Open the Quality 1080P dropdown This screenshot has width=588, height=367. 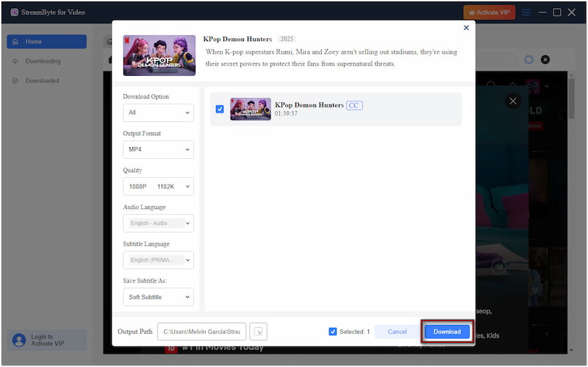tap(158, 187)
